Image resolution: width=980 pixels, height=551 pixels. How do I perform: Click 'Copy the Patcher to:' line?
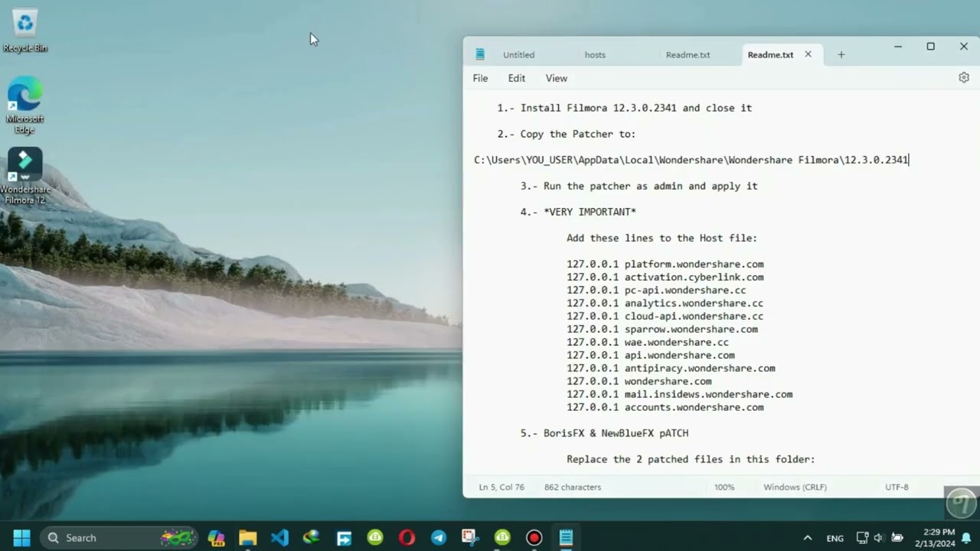(567, 134)
